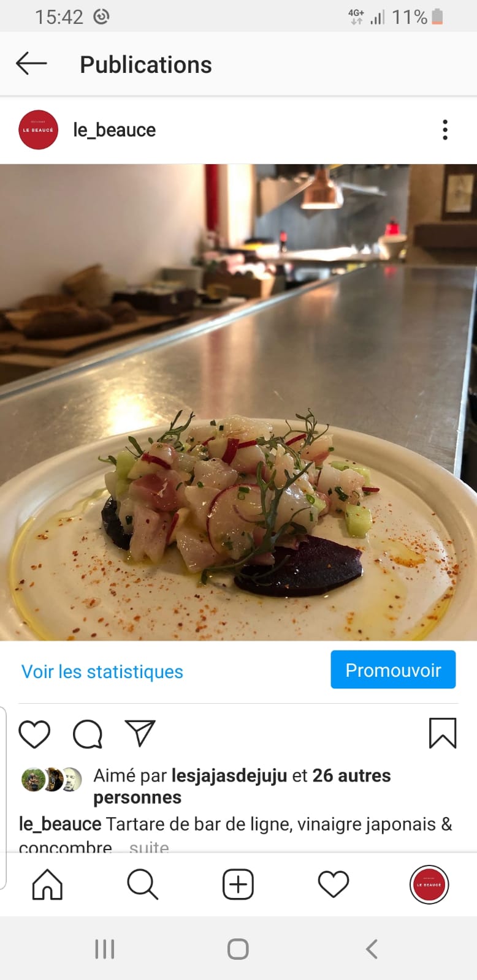Viewport: 477px width, 980px height.
Task: Tap the back arrow next to Publications
Action: (x=31, y=63)
